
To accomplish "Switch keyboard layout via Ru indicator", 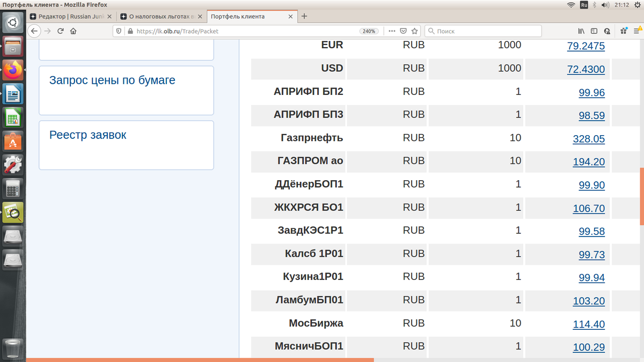I will pyautogui.click(x=584, y=5).
